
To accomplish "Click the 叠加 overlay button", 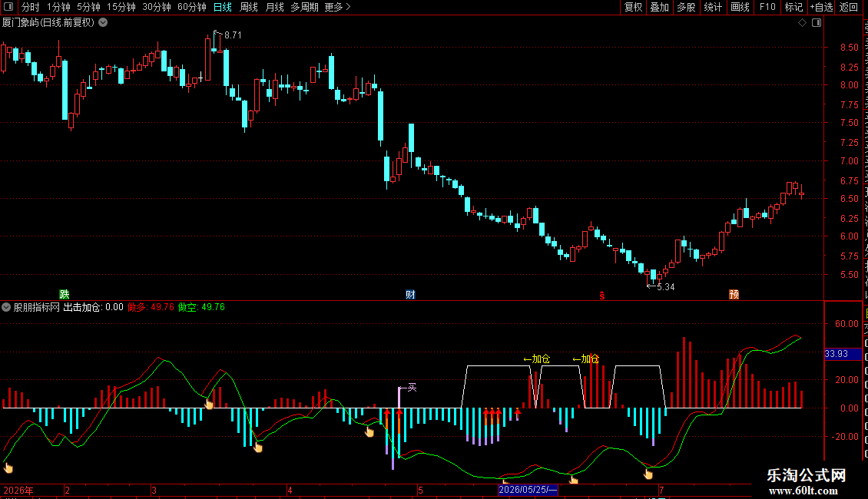I will coord(660,7).
